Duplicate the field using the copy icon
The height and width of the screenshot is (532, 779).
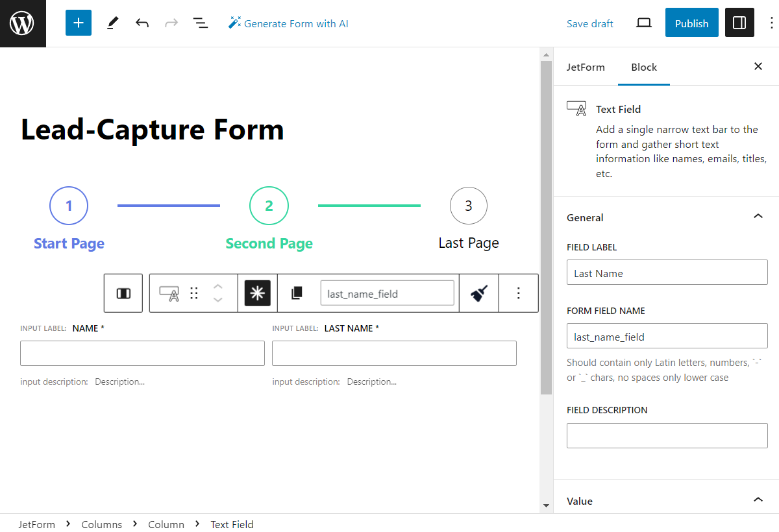(297, 293)
